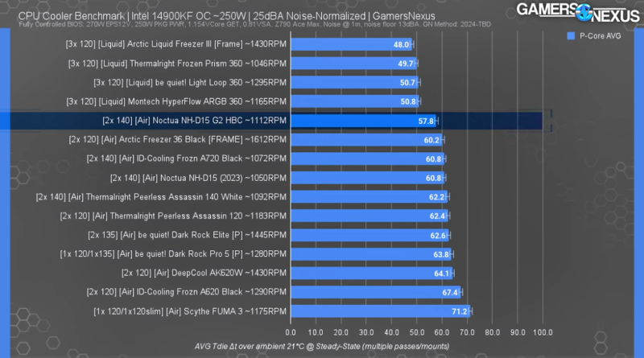Click the 50.7 bar value
Screen dimensions: 644x358
coord(407,83)
